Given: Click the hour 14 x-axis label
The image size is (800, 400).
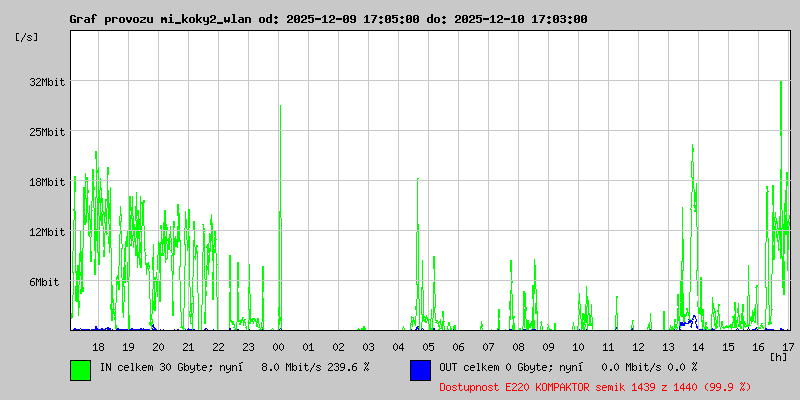Looking at the screenshot, I should tap(698, 347).
